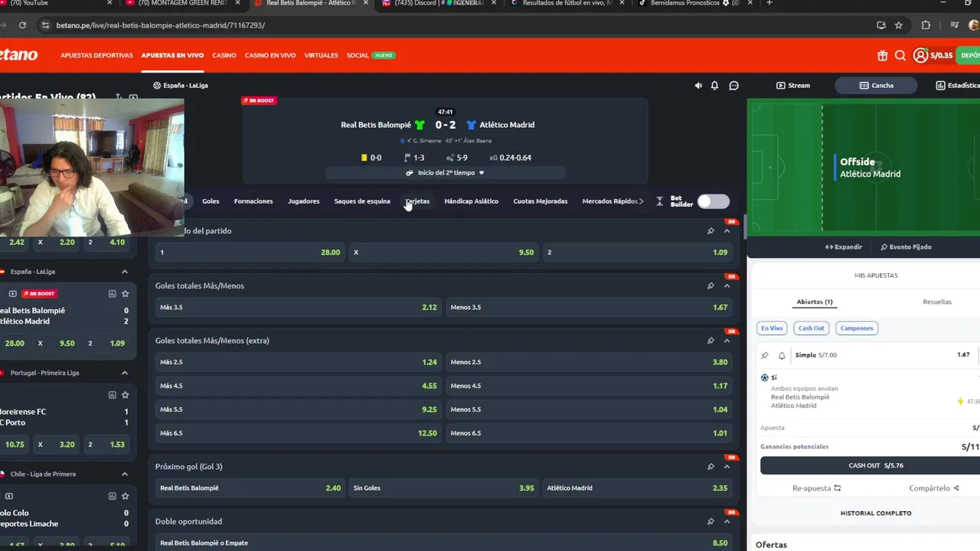Open the Formaciones tab
Viewport: 980px width, 551px height.
pos(253,201)
